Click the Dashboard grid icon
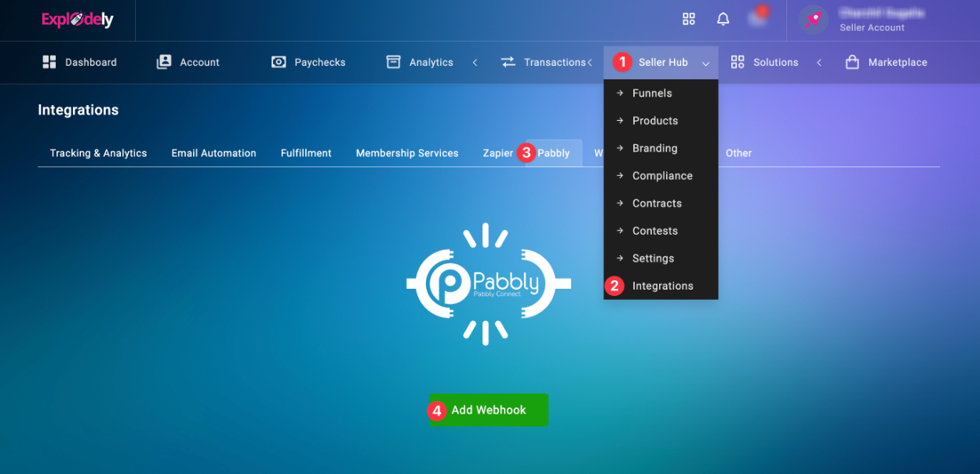980x474 pixels. pyautogui.click(x=49, y=62)
